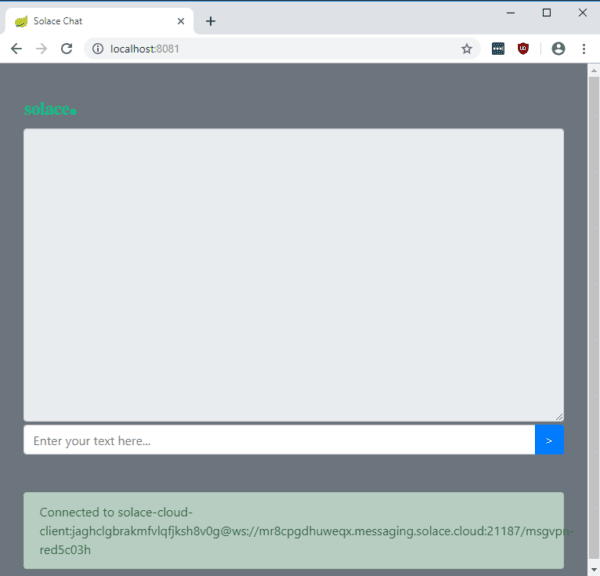600x576 pixels.
Task: Focus the 'Enter your text here...' field
Action: coord(279,440)
